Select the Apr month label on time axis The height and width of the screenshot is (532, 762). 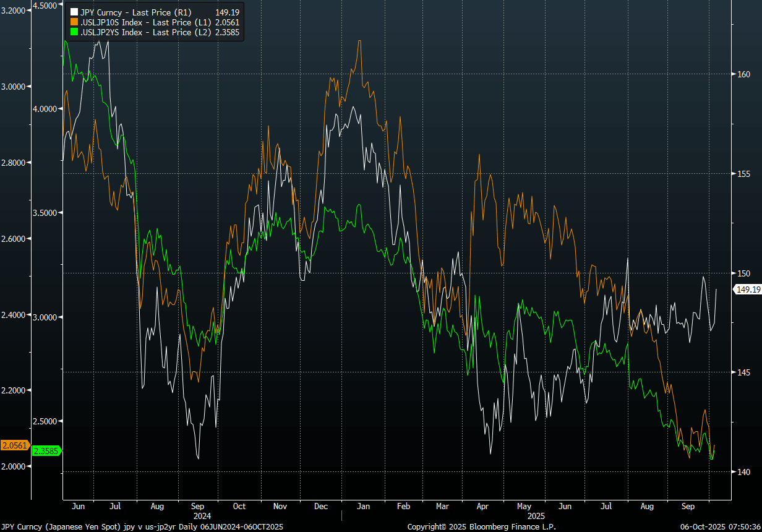[483, 506]
